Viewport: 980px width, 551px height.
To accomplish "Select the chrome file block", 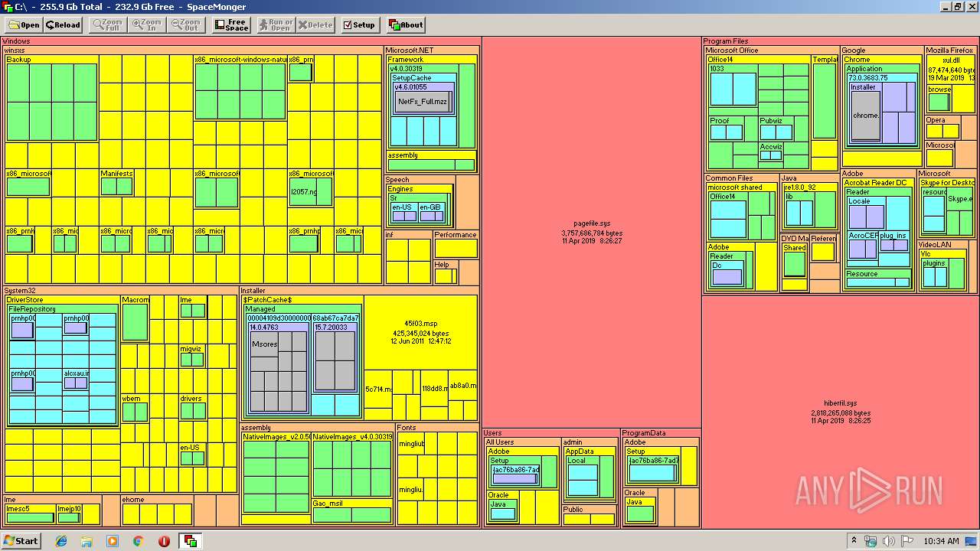I will click(866, 116).
